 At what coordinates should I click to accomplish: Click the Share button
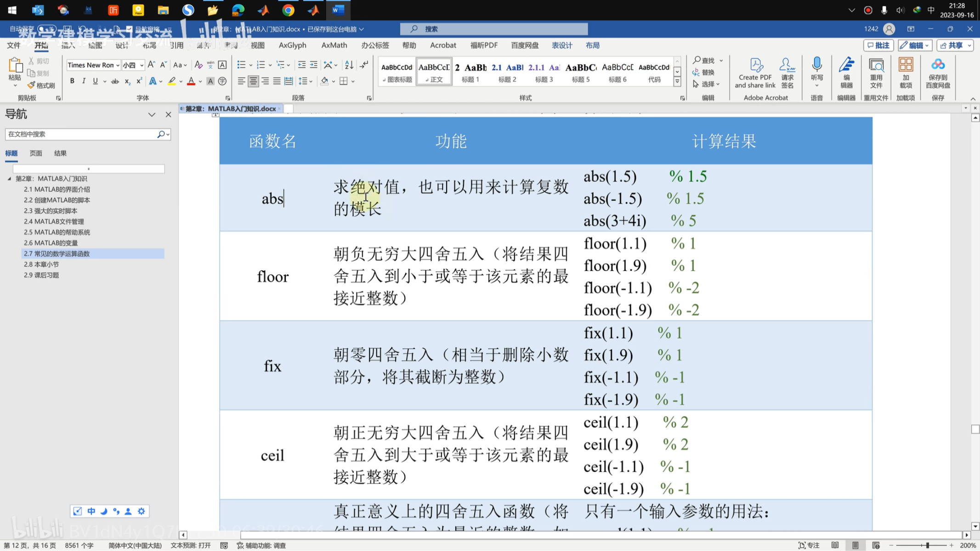(x=954, y=45)
